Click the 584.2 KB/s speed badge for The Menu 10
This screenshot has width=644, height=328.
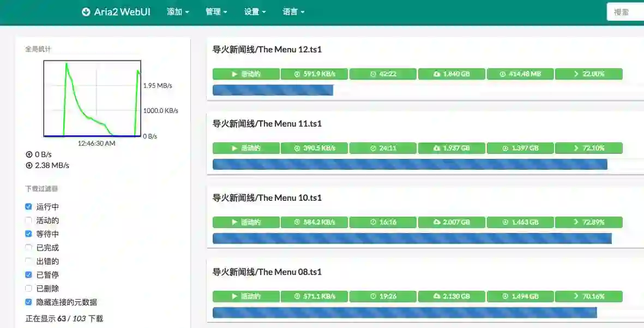pos(314,222)
